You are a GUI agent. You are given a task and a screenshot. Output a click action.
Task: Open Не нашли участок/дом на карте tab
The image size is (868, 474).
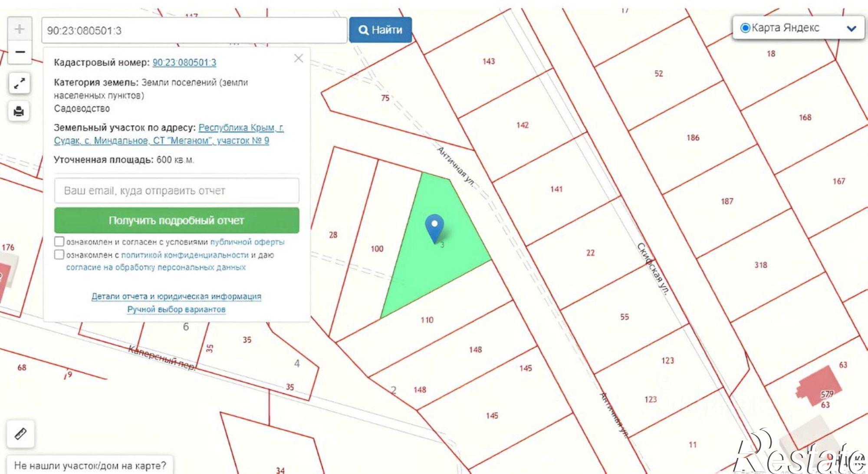point(90,465)
